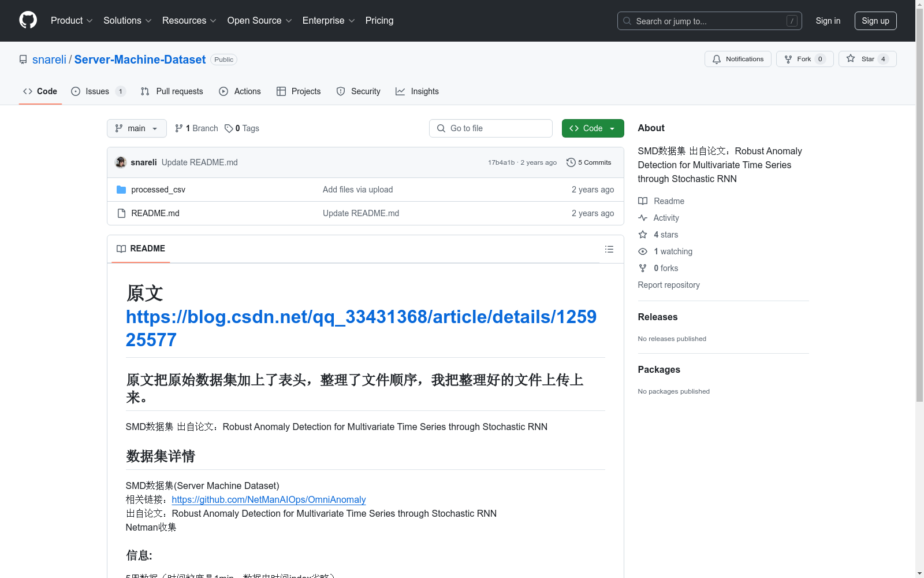Sign in to GitHub
This screenshot has height=578, width=924.
[828, 21]
